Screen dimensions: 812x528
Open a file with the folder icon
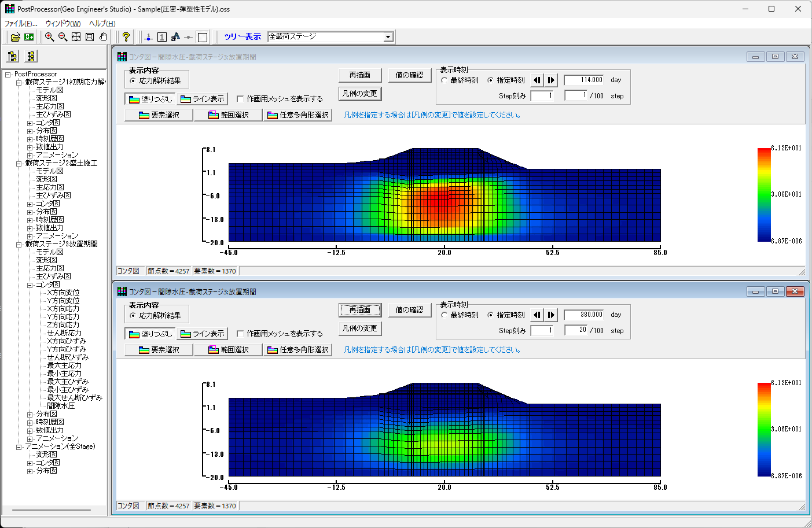point(16,37)
